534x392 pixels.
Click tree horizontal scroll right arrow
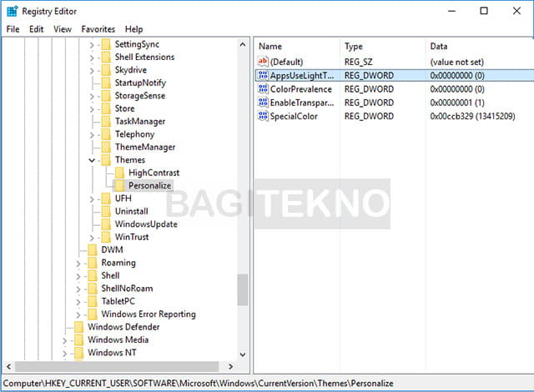point(230,366)
